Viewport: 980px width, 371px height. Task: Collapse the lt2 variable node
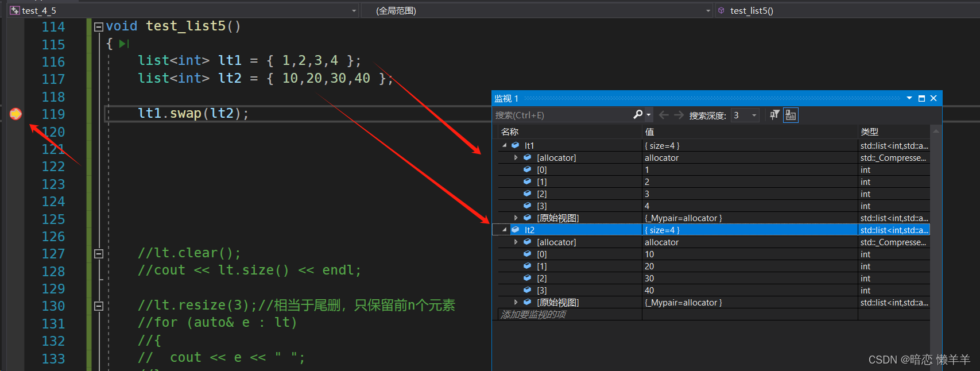tap(505, 230)
